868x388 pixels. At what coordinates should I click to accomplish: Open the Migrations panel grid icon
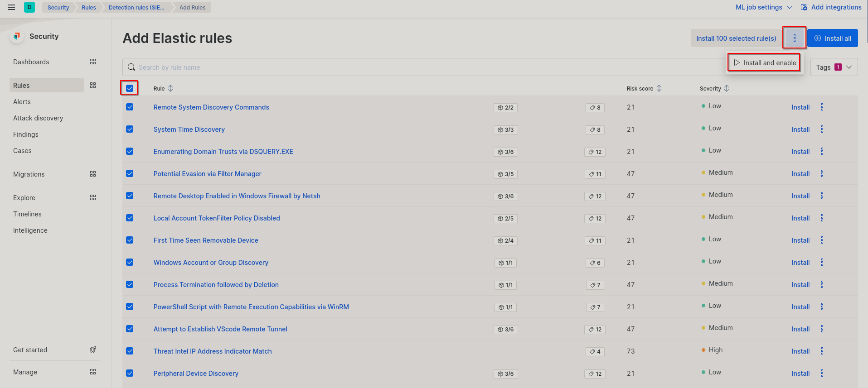tap(93, 174)
